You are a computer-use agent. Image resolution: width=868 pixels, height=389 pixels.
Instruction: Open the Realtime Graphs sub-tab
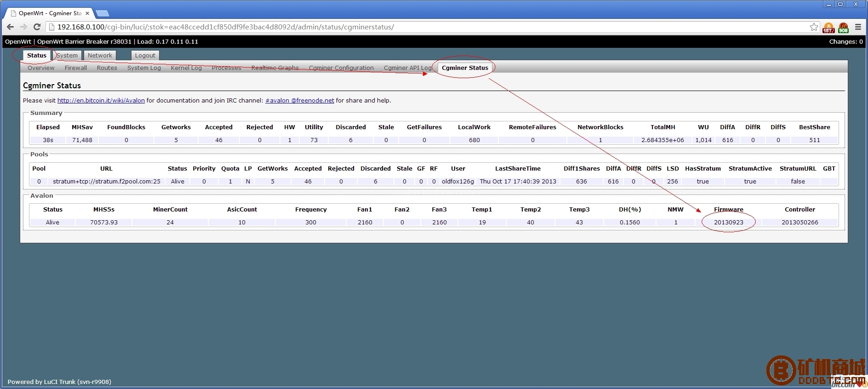pyautogui.click(x=275, y=68)
